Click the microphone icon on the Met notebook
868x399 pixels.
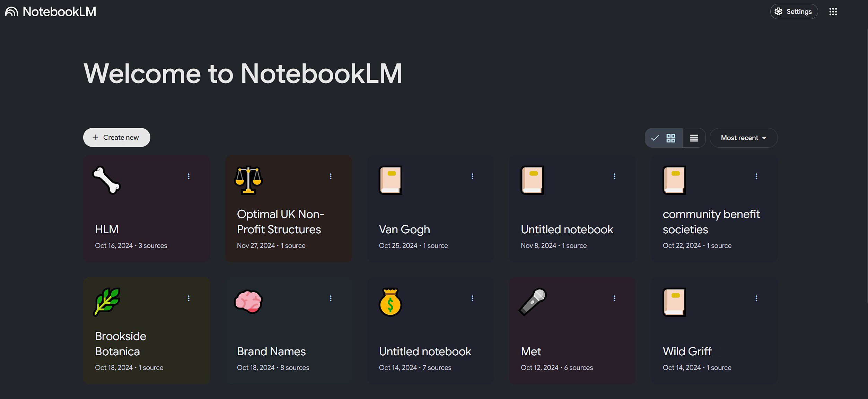pos(533,301)
